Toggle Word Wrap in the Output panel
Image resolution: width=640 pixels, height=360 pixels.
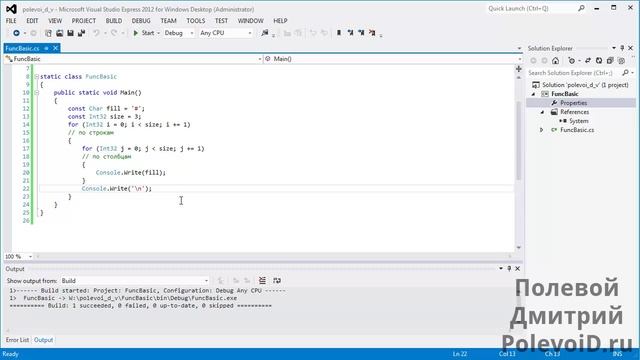tap(277, 280)
